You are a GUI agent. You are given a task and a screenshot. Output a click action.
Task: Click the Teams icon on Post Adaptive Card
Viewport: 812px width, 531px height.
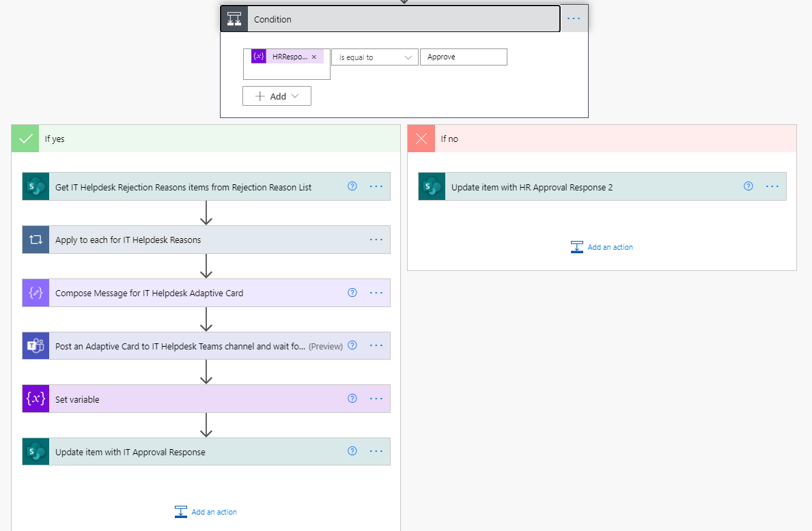point(36,346)
